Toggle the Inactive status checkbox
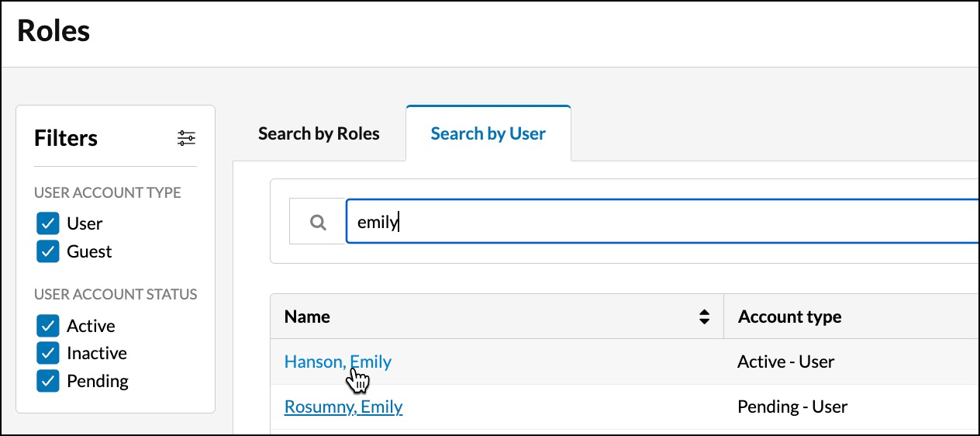Screen dimensions: 980x436 [x=48, y=353]
